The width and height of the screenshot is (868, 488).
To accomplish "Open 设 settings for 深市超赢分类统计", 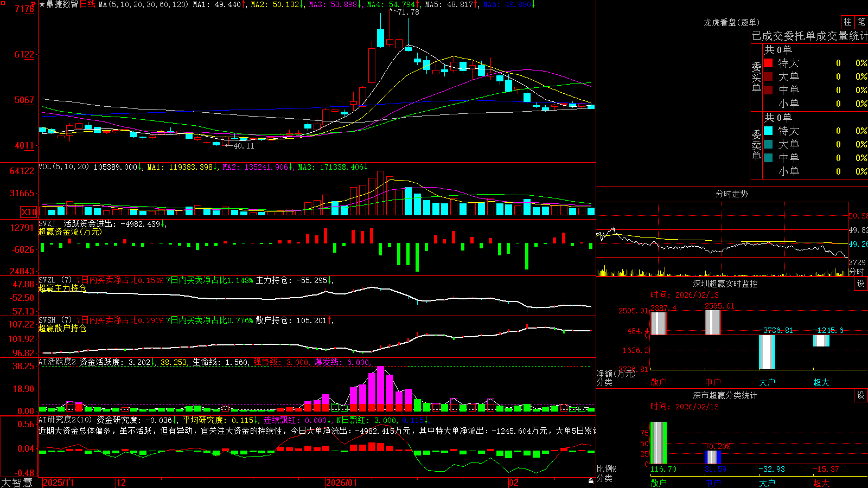I will (861, 395).
